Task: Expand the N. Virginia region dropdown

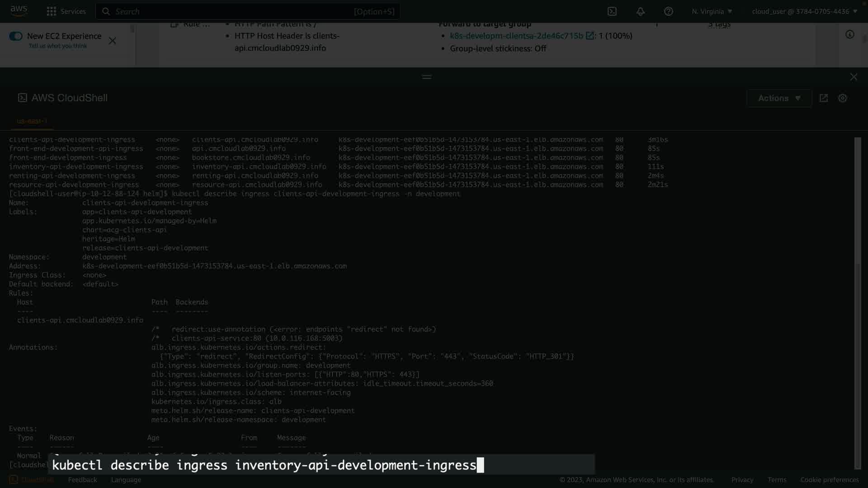Action: [x=712, y=11]
